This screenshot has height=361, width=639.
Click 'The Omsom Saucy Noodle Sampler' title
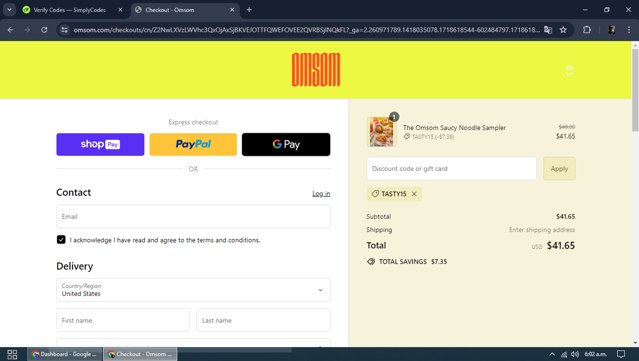[x=454, y=128]
